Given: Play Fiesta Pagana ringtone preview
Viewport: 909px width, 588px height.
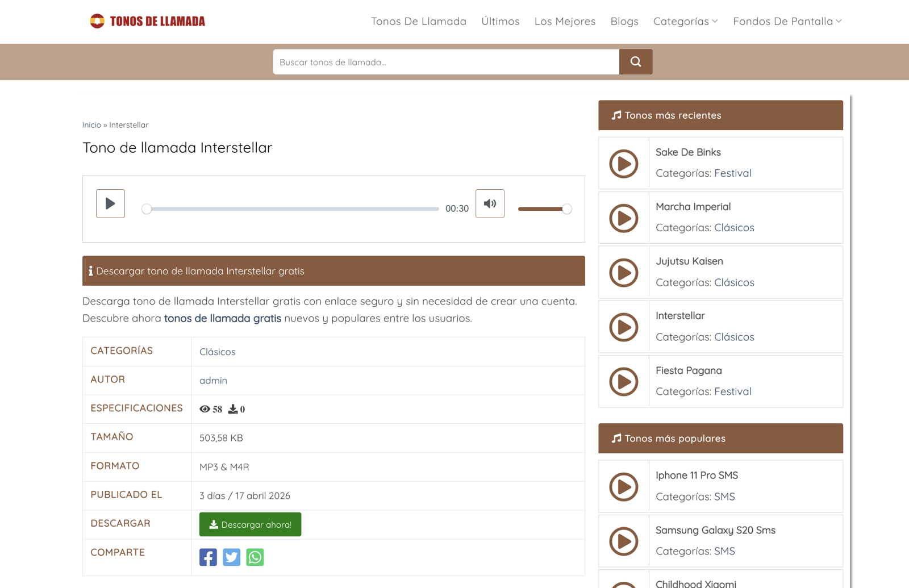Looking at the screenshot, I should (624, 382).
